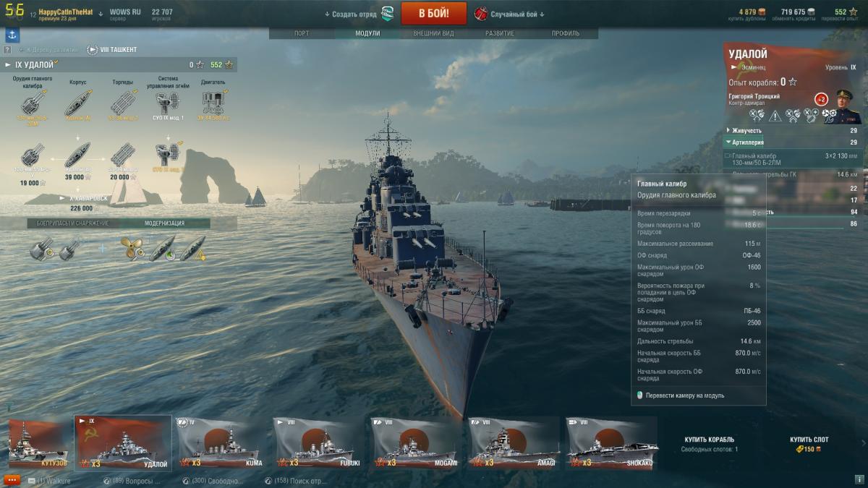Viewport: 868px width, 488px height.
Task: Click the chat button at bottom left
Action: [11, 480]
